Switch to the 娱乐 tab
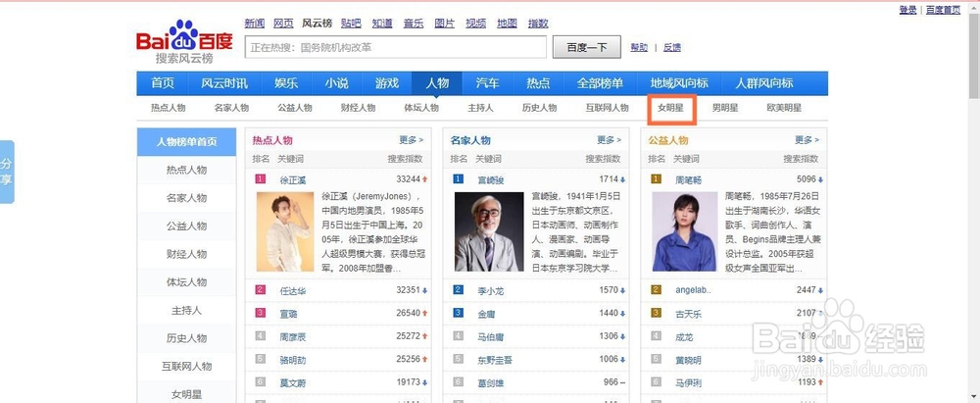This screenshot has width=980, height=403. (x=286, y=83)
